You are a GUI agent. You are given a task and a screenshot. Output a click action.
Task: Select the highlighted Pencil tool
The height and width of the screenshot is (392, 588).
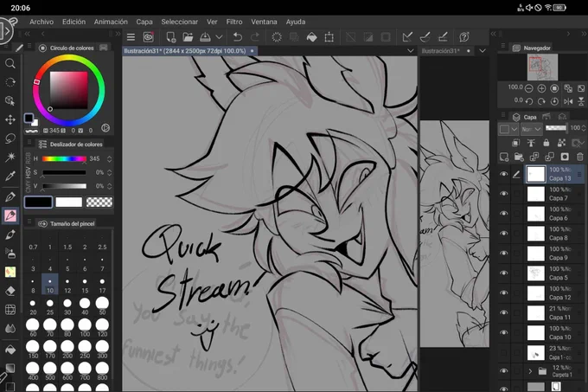[x=10, y=215]
